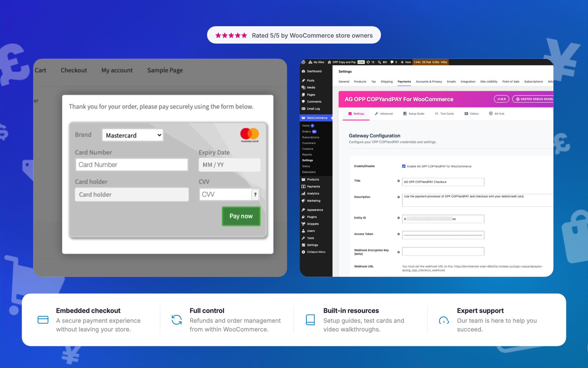Image resolution: width=588 pixels, height=368 pixels.
Task: Open My Sites in admin bar
Action: pyautogui.click(x=316, y=62)
